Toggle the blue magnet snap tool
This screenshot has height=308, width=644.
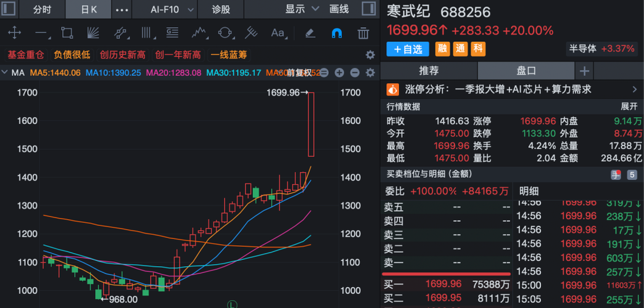pyautogui.click(x=337, y=33)
